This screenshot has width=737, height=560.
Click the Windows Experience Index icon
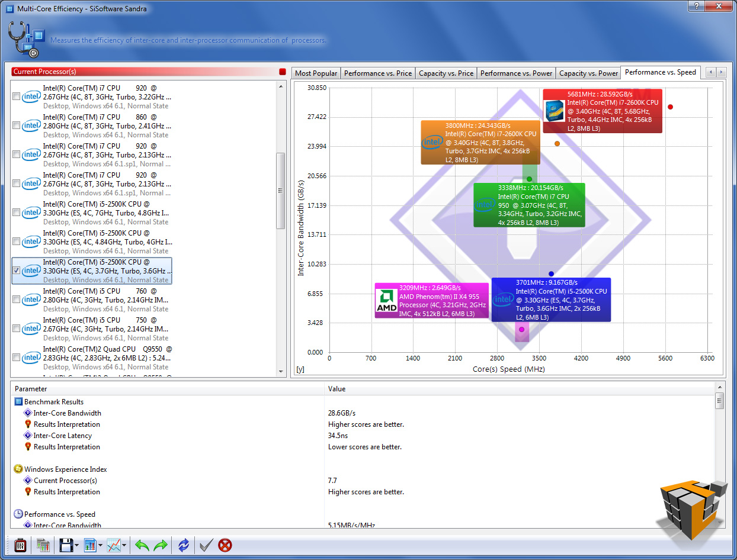[x=18, y=469]
